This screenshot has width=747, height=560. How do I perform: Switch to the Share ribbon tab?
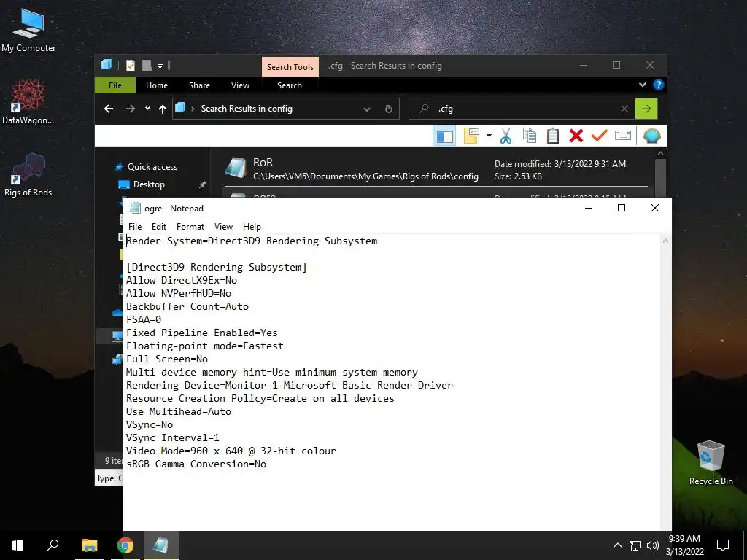(x=199, y=85)
